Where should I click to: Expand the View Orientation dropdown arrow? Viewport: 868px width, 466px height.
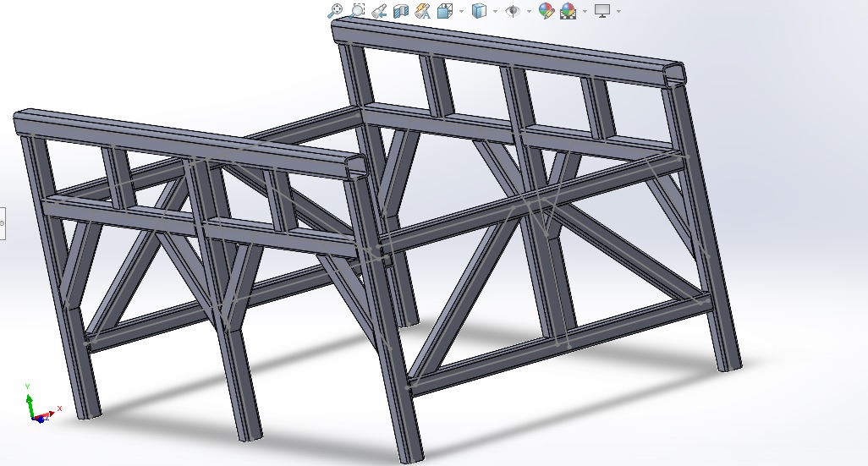[461, 12]
